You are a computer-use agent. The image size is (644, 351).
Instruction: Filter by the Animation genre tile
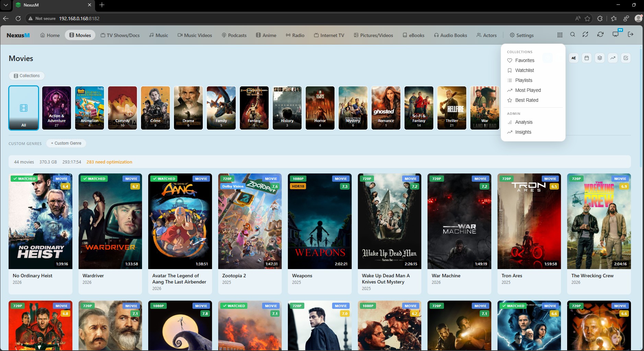point(90,108)
